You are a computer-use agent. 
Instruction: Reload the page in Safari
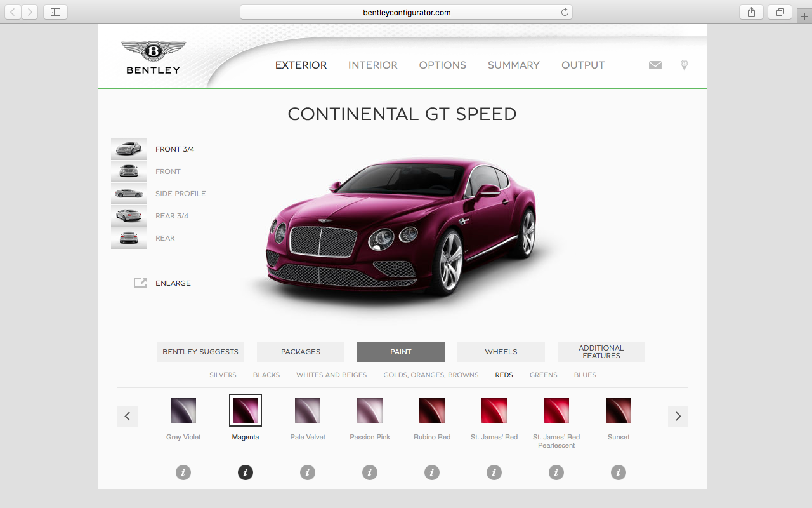565,12
